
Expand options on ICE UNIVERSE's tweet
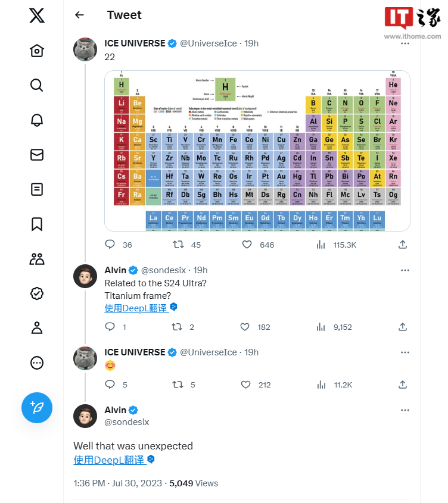(x=405, y=43)
